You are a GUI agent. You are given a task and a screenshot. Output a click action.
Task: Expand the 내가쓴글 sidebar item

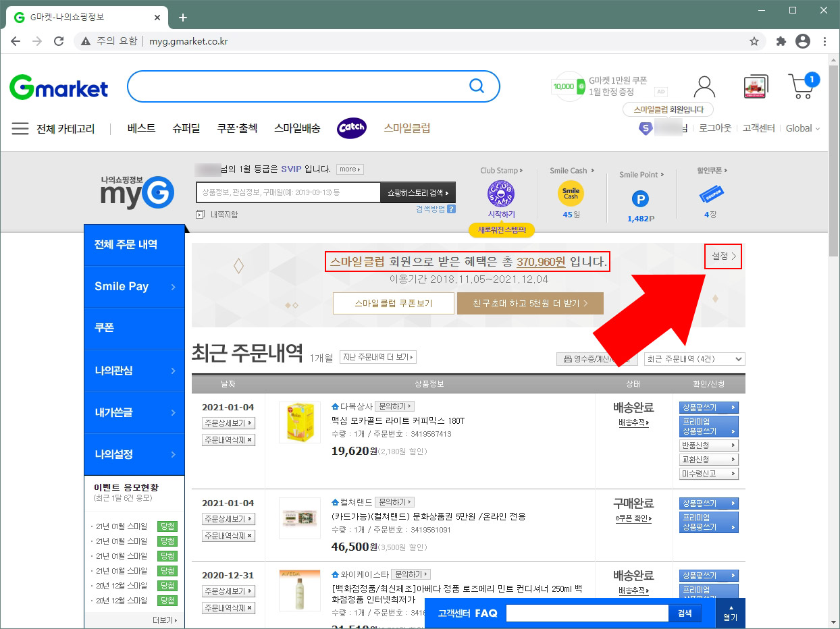(134, 412)
